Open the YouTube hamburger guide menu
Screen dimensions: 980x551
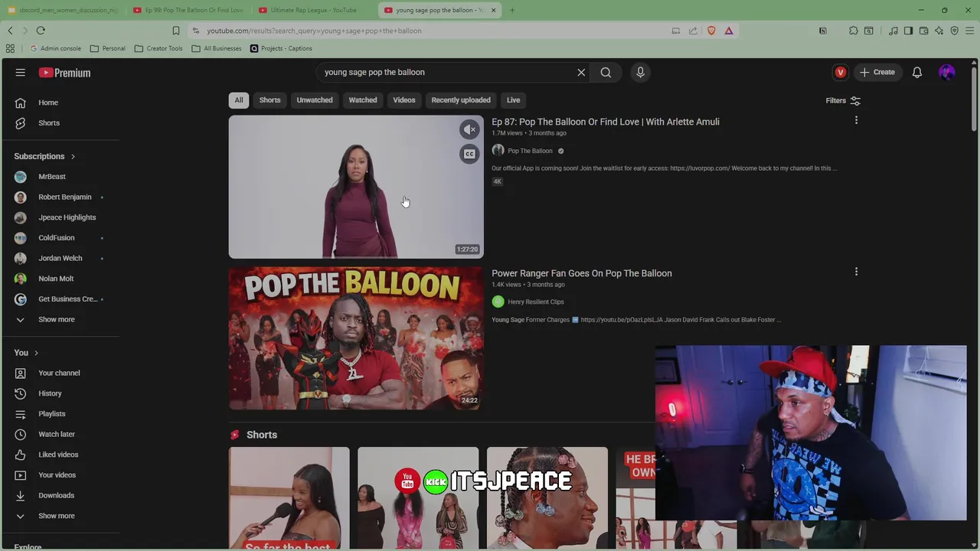pos(21,73)
